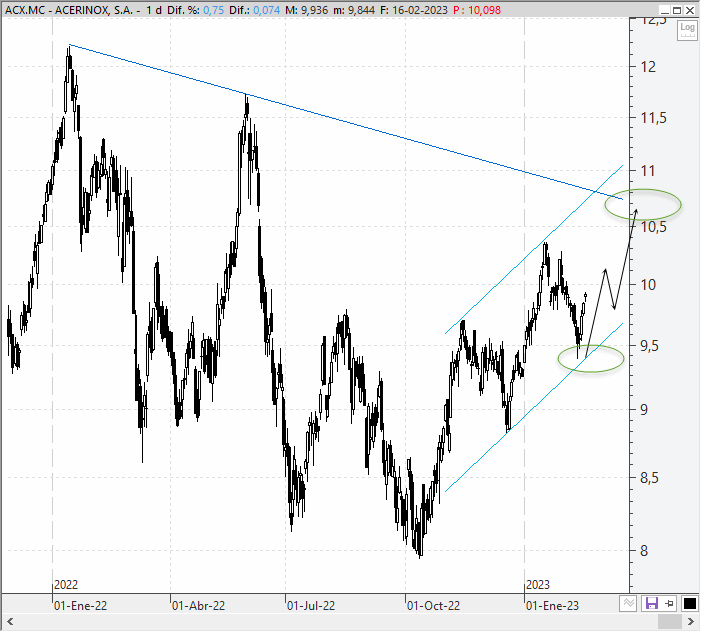This screenshot has width=701, height=632.
Task: Click the double-chevron collapse icon
Action: (x=628, y=604)
